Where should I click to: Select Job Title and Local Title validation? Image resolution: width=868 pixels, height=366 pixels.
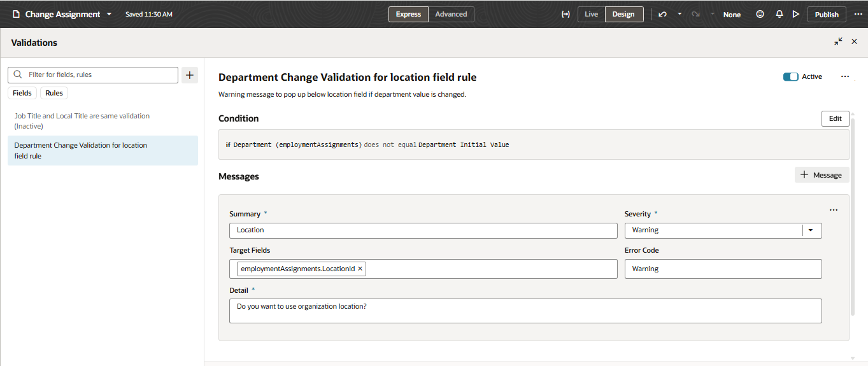(x=103, y=121)
